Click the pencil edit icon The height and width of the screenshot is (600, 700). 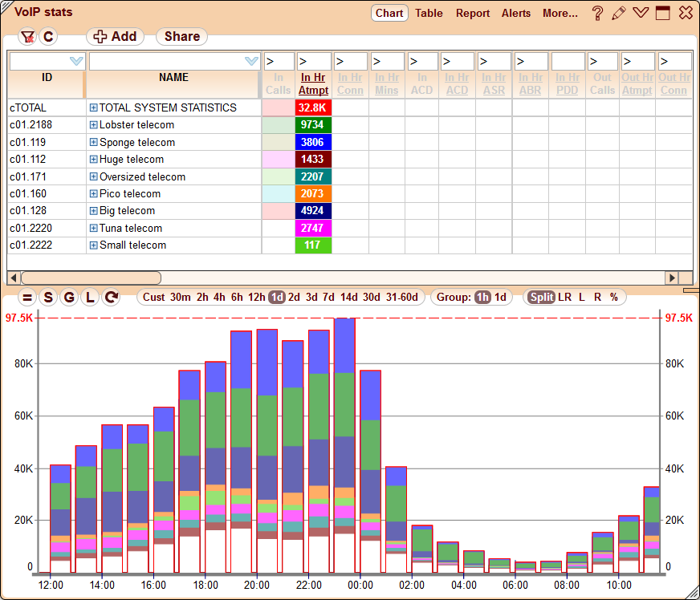[620, 13]
